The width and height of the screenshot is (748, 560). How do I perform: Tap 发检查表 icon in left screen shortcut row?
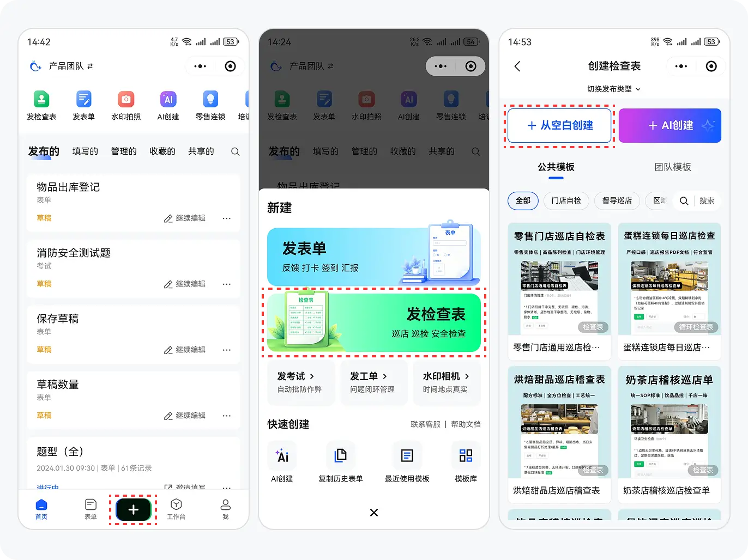(x=41, y=99)
